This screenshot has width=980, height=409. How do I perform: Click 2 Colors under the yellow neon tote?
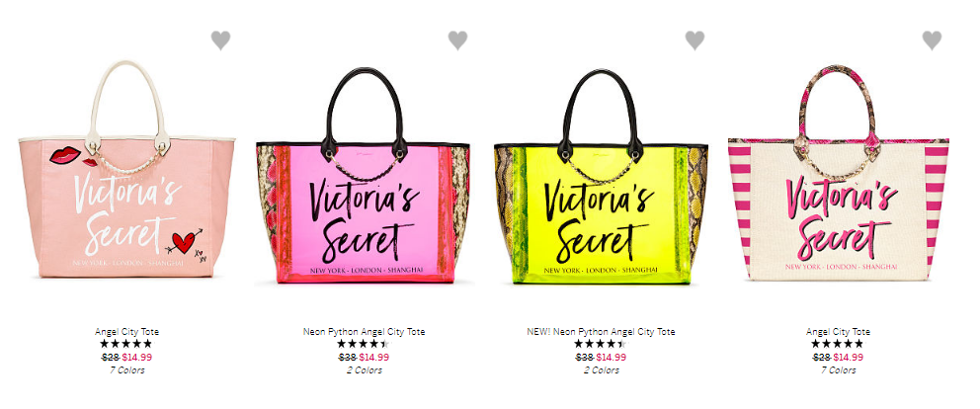(x=602, y=370)
